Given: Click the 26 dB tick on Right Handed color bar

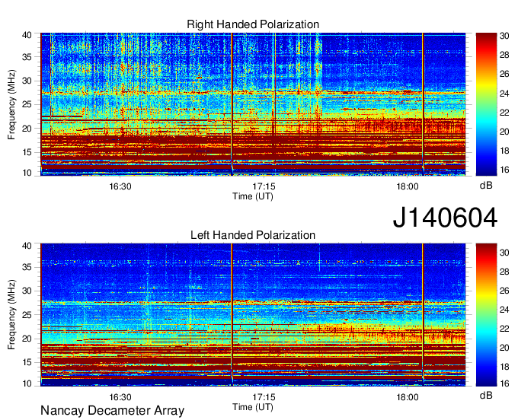Looking at the screenshot, I should pos(504,74).
